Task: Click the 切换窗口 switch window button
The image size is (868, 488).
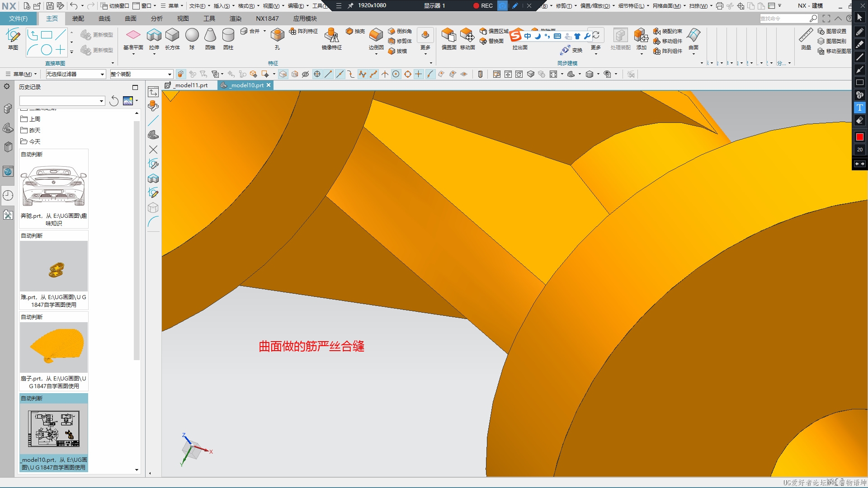Action: tap(115, 6)
